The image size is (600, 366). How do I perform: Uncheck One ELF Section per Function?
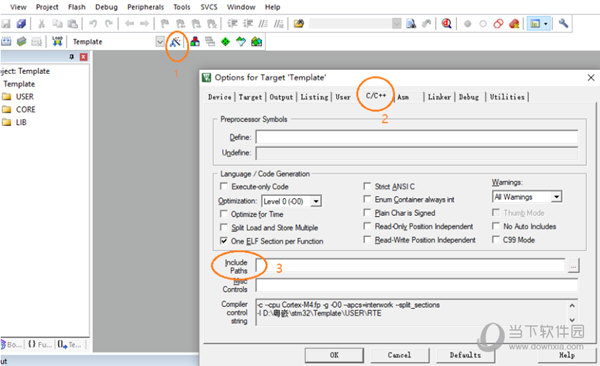[223, 241]
